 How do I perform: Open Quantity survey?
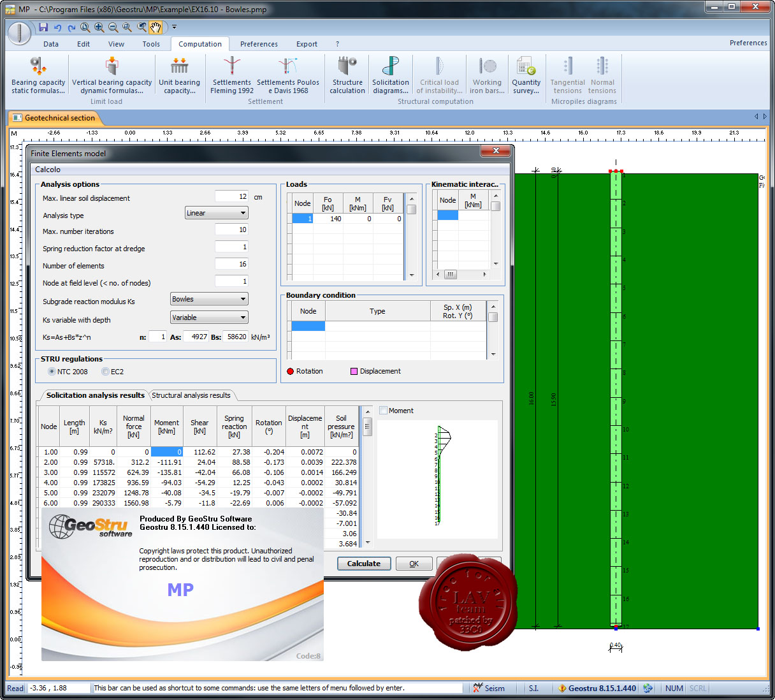tap(526, 76)
